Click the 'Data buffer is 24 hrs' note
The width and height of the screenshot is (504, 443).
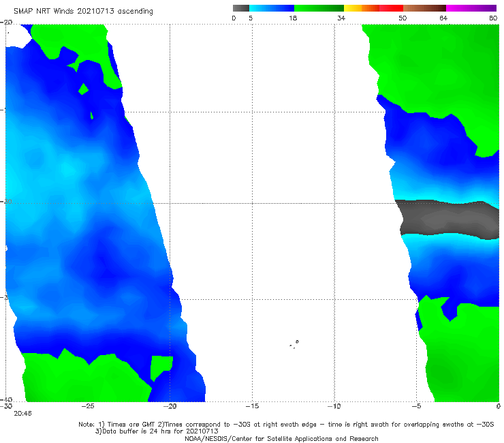coord(157,431)
